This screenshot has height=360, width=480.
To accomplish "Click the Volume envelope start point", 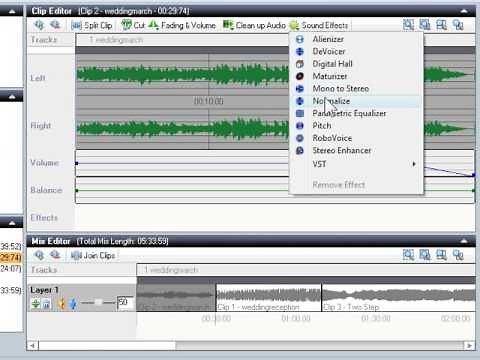I will click(77, 163).
